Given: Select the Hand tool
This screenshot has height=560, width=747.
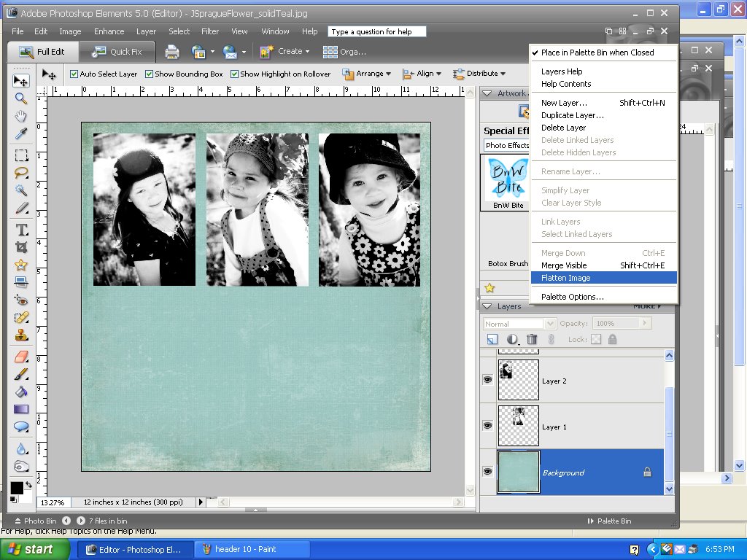Looking at the screenshot, I should [x=21, y=117].
